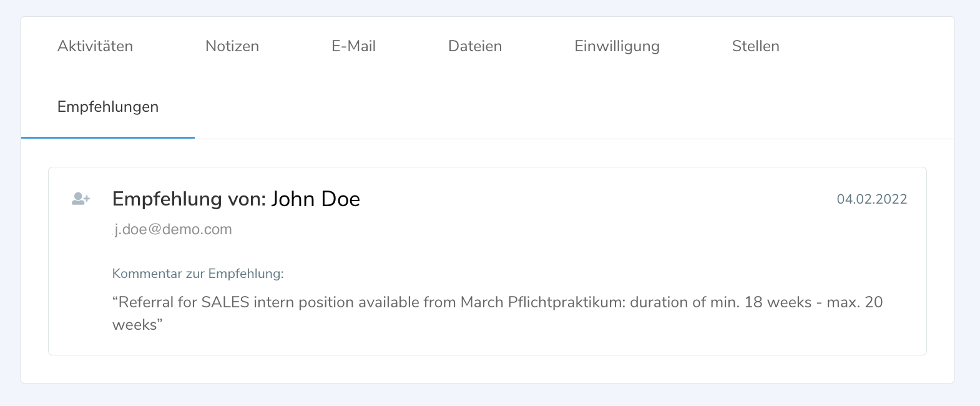Screen dimensions: 980x406
Task: Go to the E-Mail tab
Action: pos(353,46)
